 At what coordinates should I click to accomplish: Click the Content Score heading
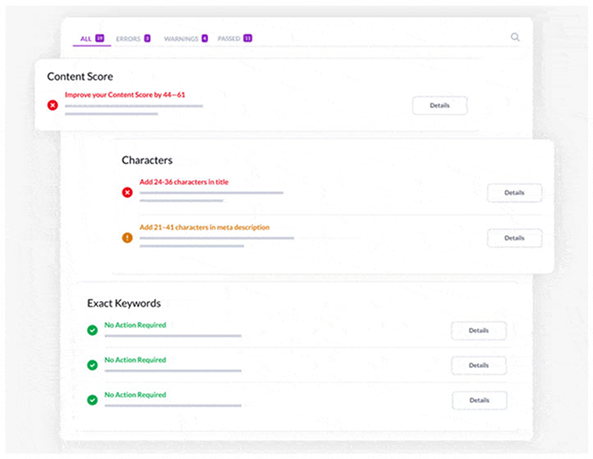(80, 77)
